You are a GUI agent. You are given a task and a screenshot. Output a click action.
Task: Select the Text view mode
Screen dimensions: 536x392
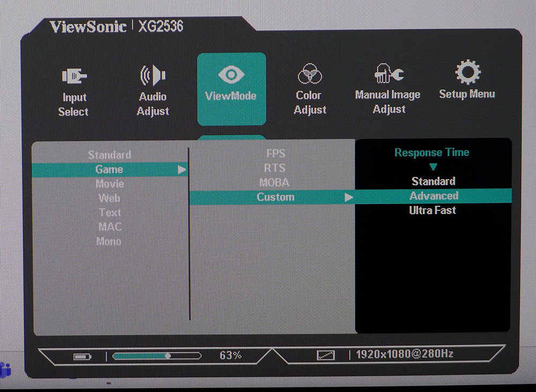pyautogui.click(x=110, y=213)
